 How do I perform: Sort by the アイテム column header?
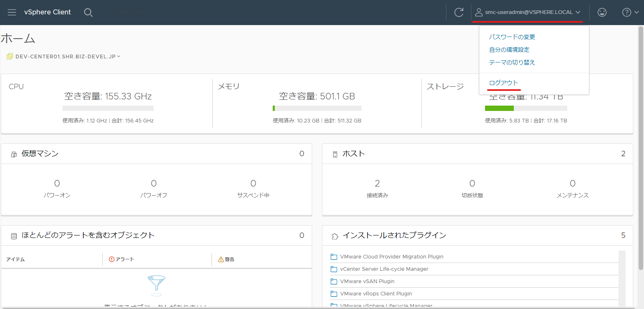15,259
